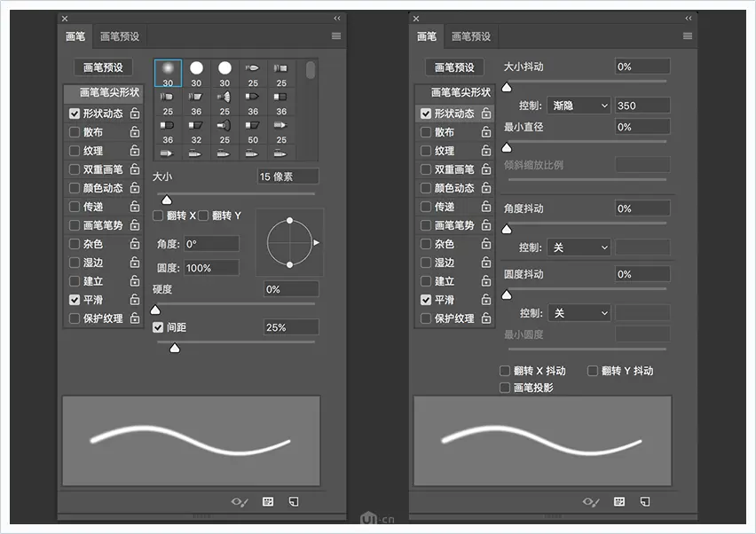Check the 翻转 Y checkbox

click(x=203, y=216)
